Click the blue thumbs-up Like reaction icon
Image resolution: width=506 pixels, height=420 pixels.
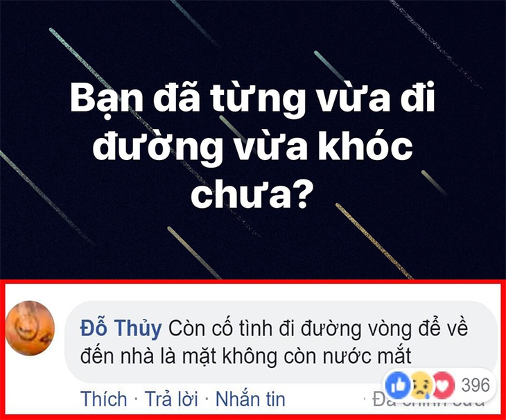point(396,385)
